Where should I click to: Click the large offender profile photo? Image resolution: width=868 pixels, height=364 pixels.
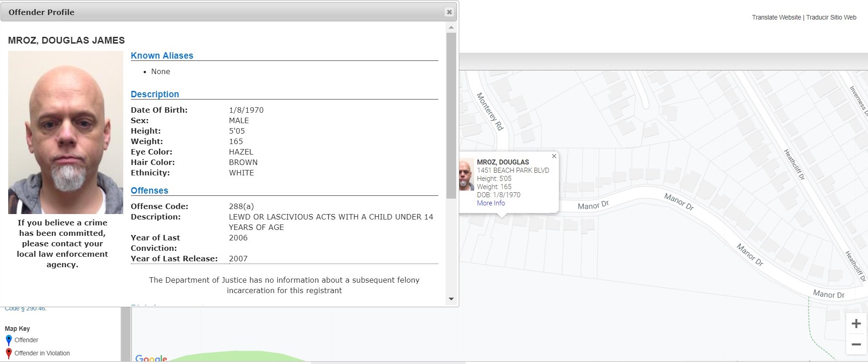point(65,132)
